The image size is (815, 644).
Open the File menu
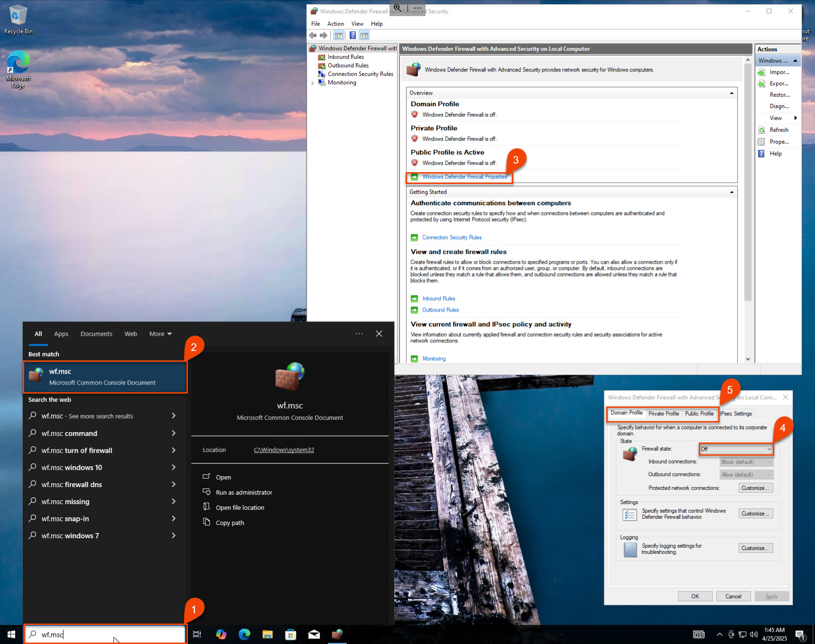tap(315, 24)
